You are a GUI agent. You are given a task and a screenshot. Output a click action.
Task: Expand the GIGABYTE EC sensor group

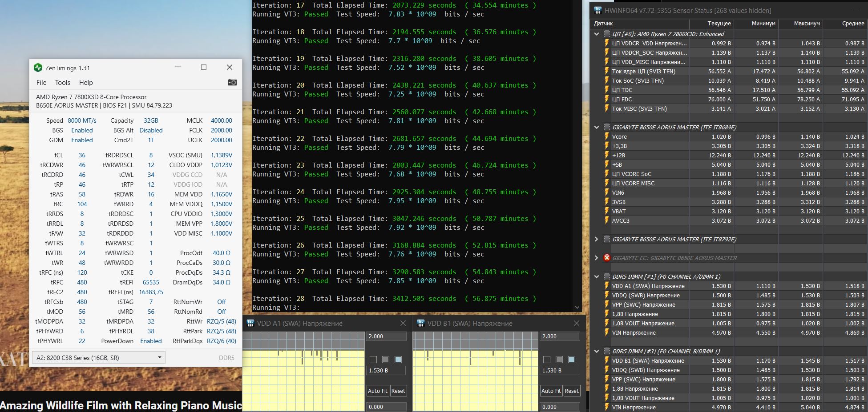pos(597,258)
